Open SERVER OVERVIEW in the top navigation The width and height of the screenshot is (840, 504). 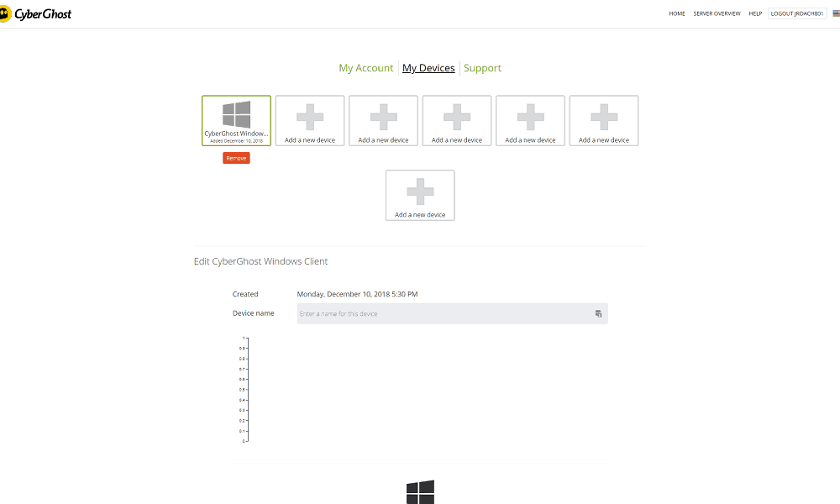click(717, 13)
